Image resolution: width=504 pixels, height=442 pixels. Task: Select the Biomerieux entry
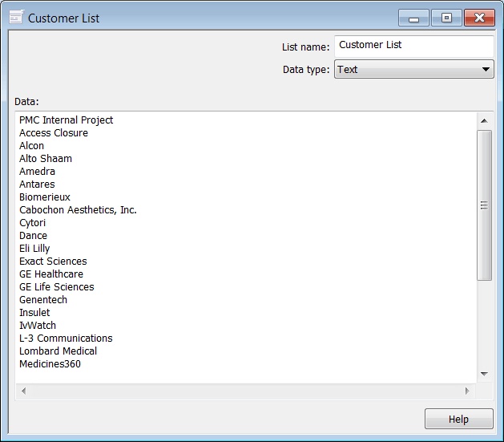pos(45,197)
